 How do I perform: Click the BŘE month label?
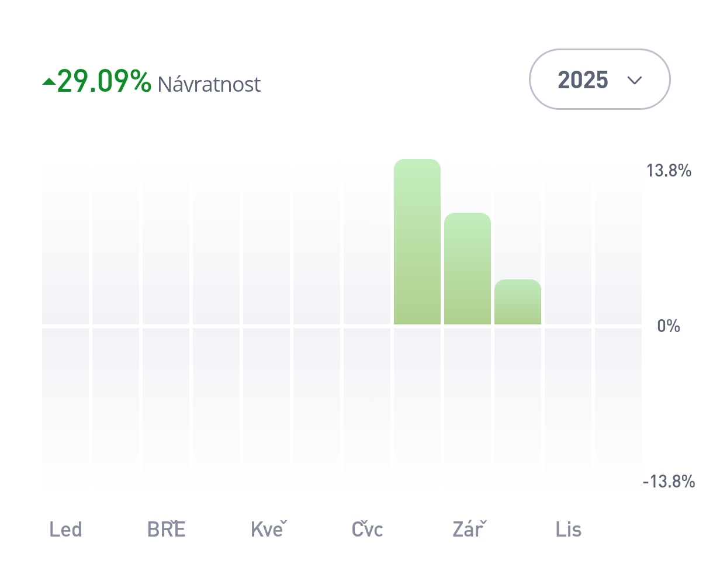click(166, 530)
